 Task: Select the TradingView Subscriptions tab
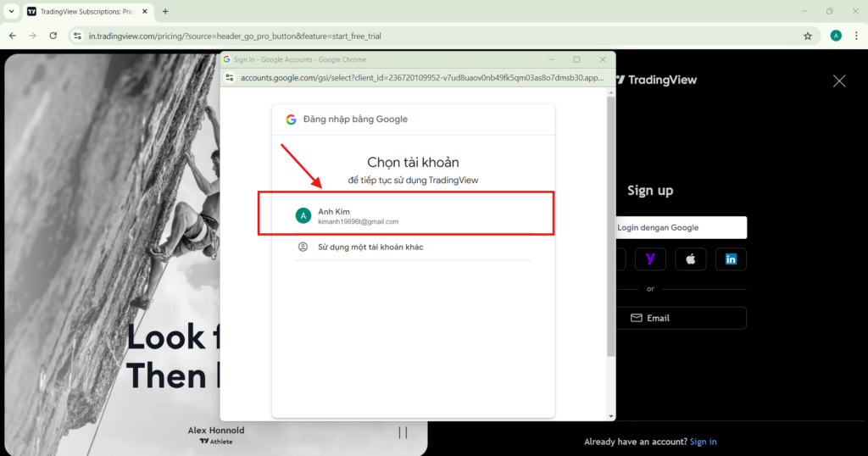click(87, 11)
